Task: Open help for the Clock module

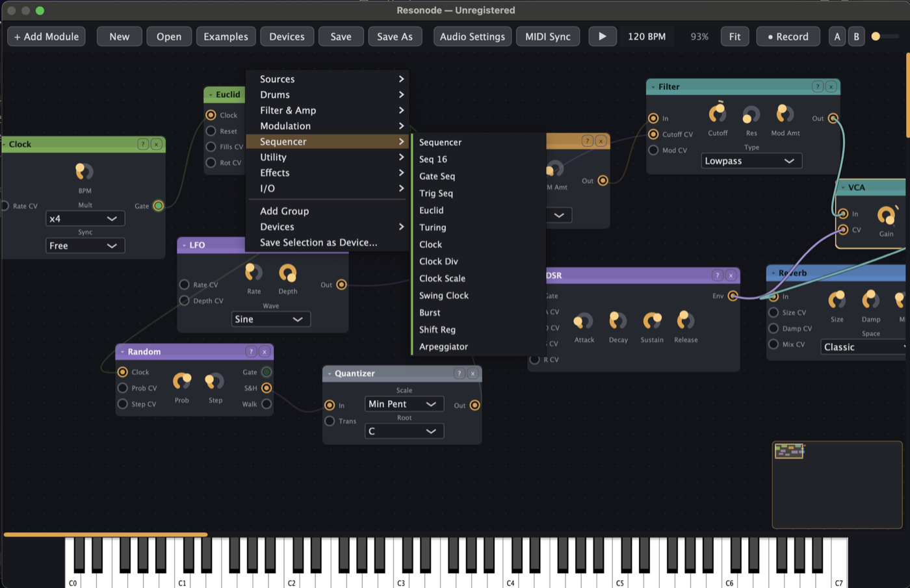Action: (x=143, y=144)
